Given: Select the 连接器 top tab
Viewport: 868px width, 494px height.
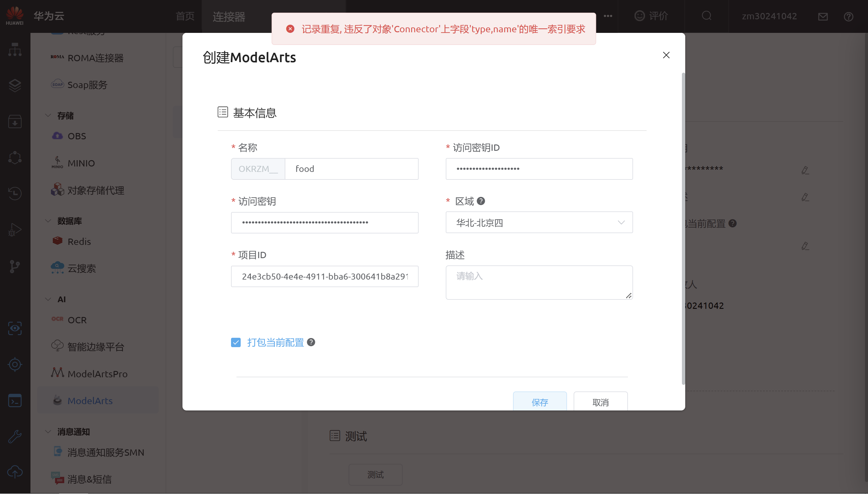Looking at the screenshot, I should 229,16.
